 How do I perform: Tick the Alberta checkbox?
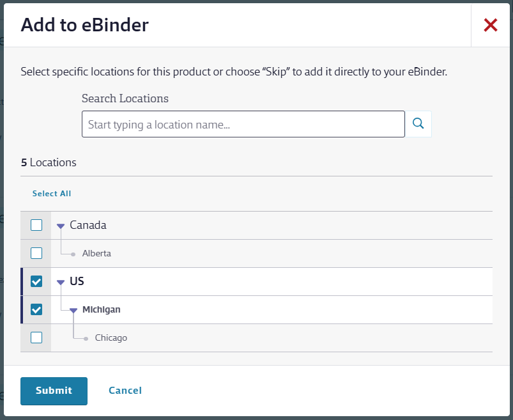pyautogui.click(x=36, y=253)
